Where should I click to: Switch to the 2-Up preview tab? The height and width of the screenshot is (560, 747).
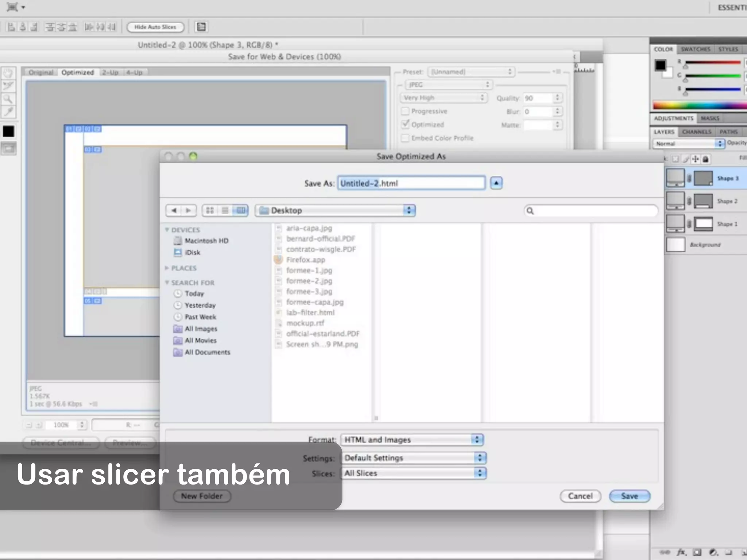coord(110,73)
